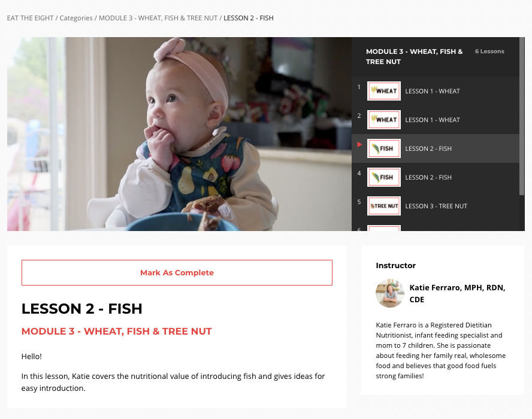Select item 4 LESSON 2 - FISH entry

(x=428, y=177)
